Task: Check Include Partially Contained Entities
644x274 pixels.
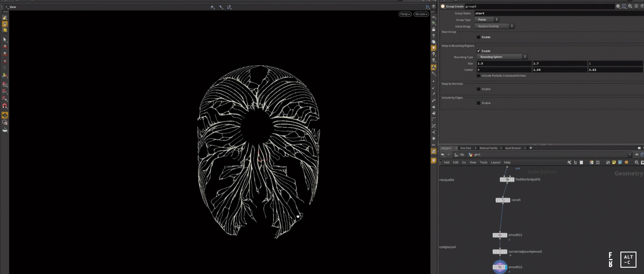Action: (478, 76)
